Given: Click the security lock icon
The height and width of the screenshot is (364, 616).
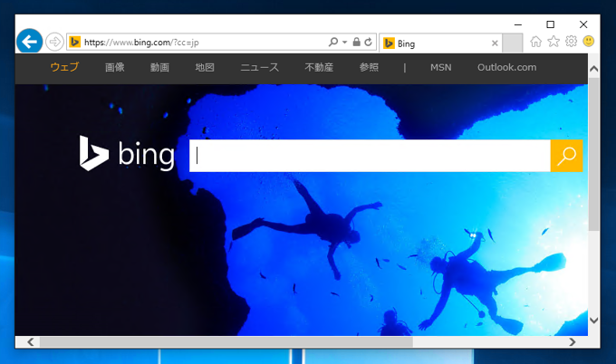Looking at the screenshot, I should coord(356,42).
